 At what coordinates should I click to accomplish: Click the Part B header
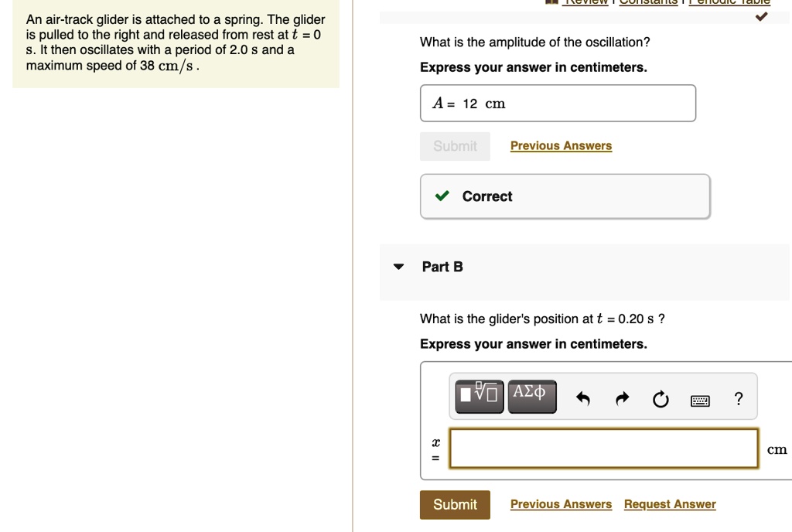pos(442,267)
